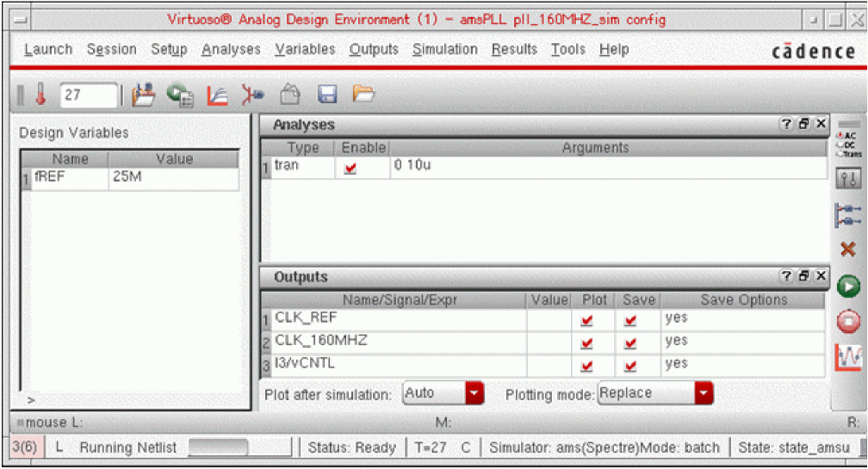Open the model libraries setup icon
868x469 pixels.
click(x=143, y=96)
